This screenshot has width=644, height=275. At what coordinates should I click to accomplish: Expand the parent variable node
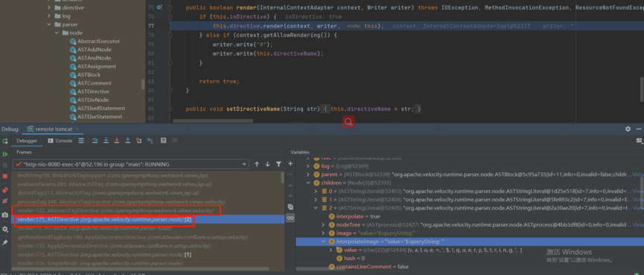[x=308, y=175]
